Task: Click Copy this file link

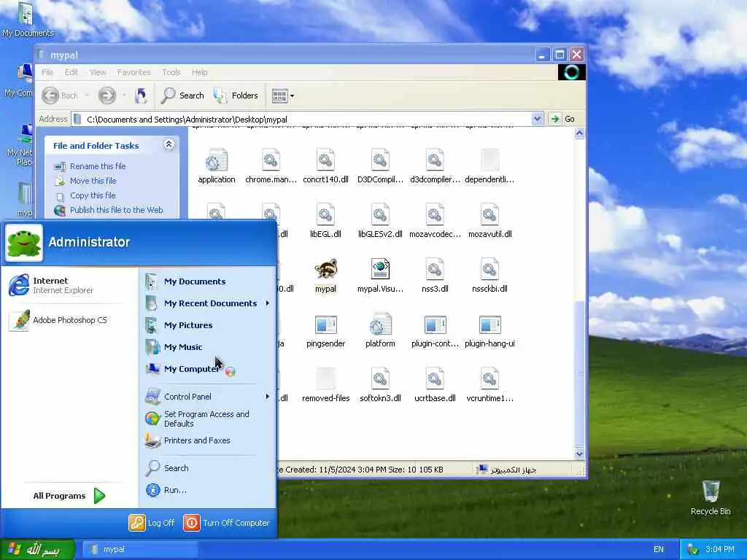Action: point(93,195)
